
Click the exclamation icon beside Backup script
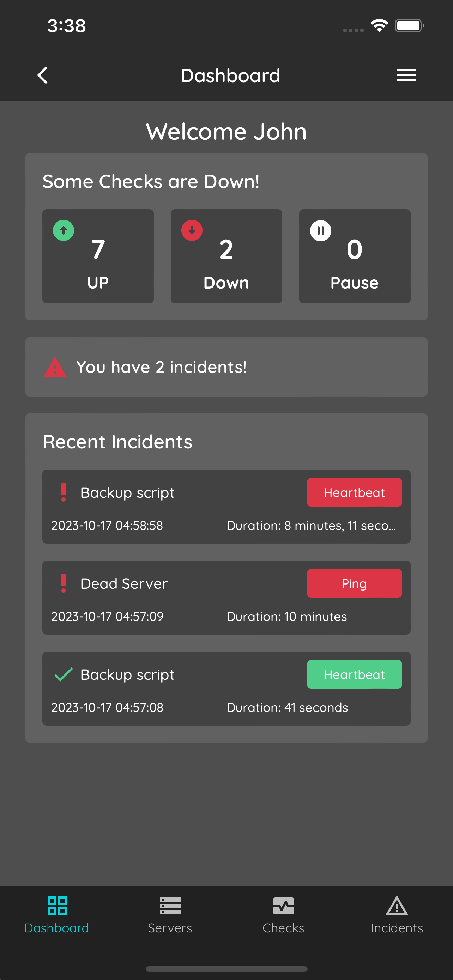64,492
